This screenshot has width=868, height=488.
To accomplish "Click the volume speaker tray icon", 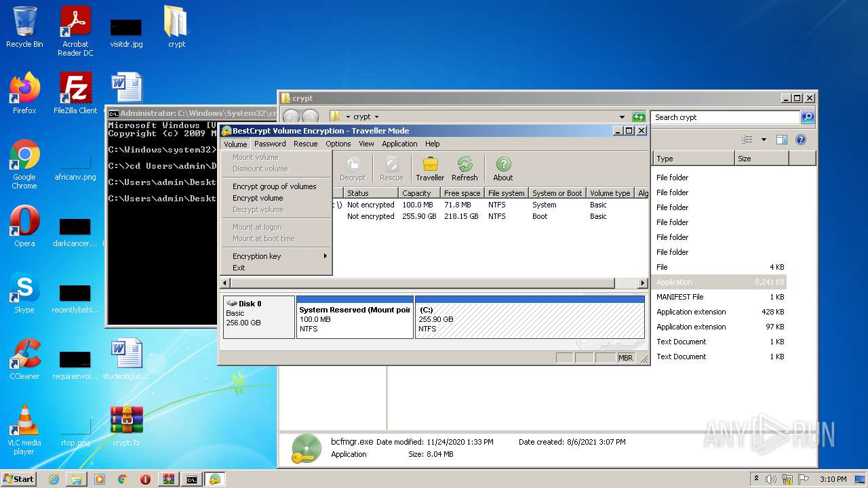I will click(x=771, y=479).
